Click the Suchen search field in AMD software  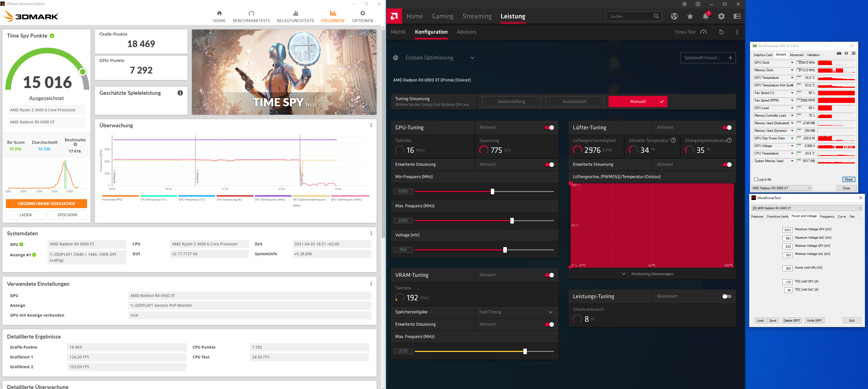(632, 16)
